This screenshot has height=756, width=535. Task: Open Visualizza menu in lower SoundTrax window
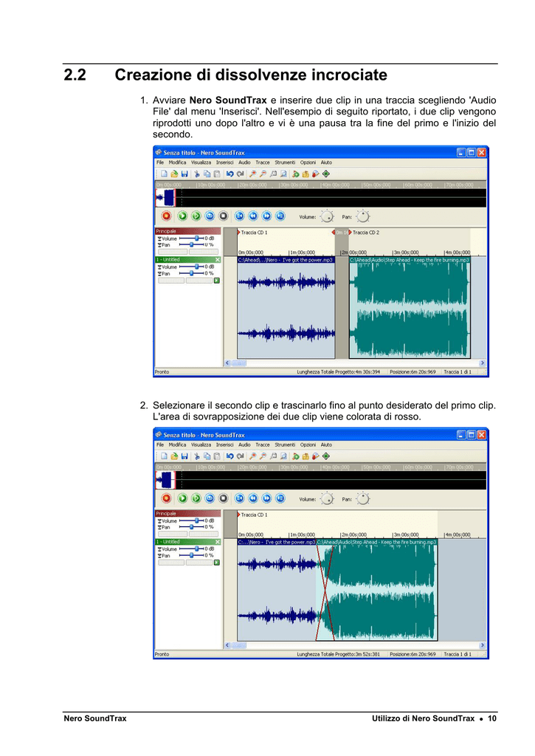coord(201,445)
